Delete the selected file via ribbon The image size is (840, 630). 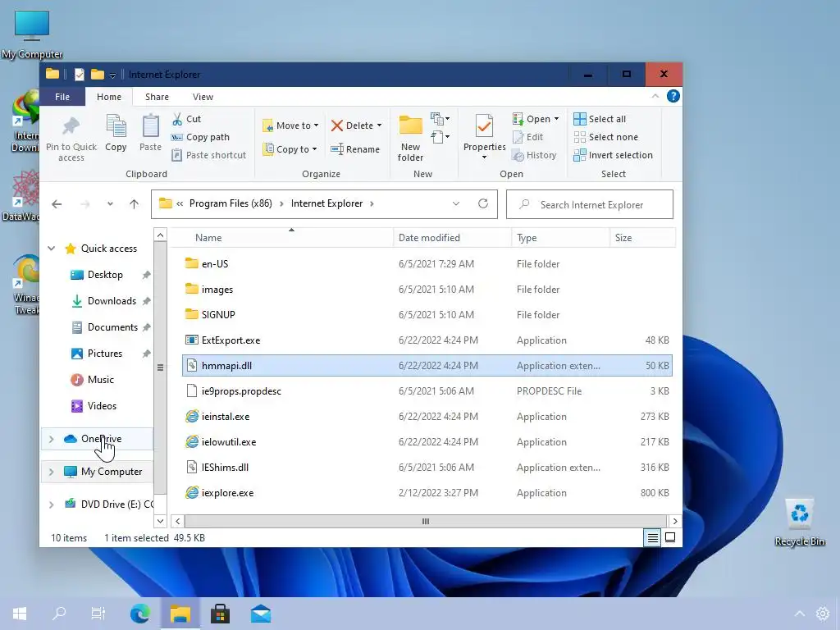point(352,126)
